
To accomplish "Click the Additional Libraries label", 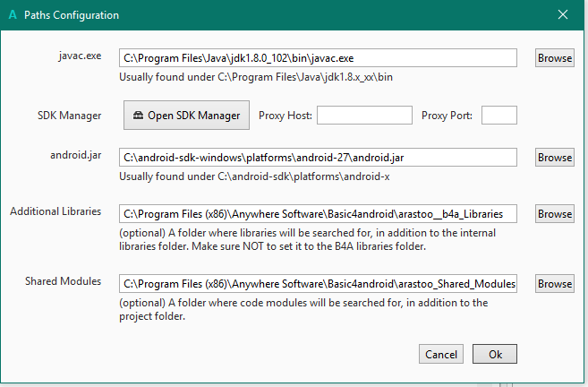I will [x=55, y=212].
